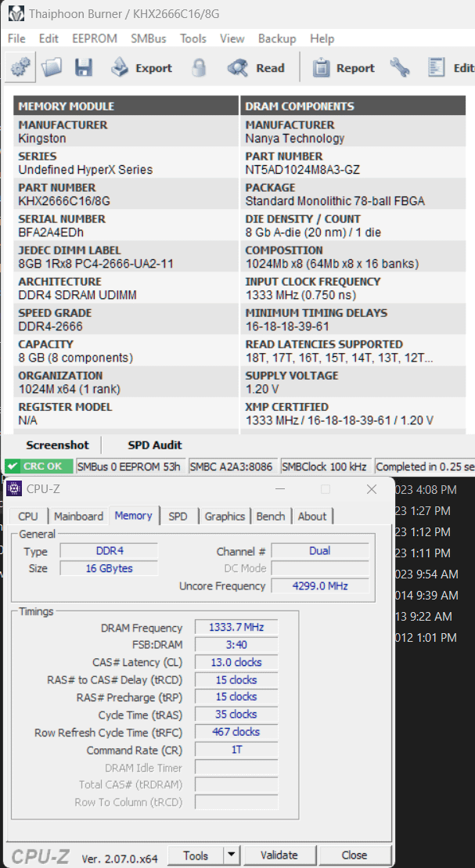This screenshot has height=868, width=475.
Task: Close CPU-Z with the X button
Action: [372, 489]
